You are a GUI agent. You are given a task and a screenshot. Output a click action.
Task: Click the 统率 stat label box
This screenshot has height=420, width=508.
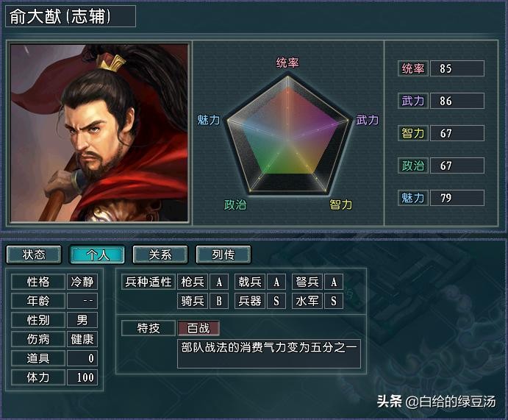pos(413,68)
